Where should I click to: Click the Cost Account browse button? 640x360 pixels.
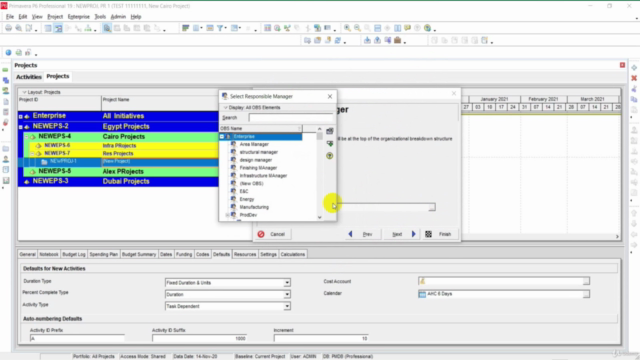pos(586,281)
